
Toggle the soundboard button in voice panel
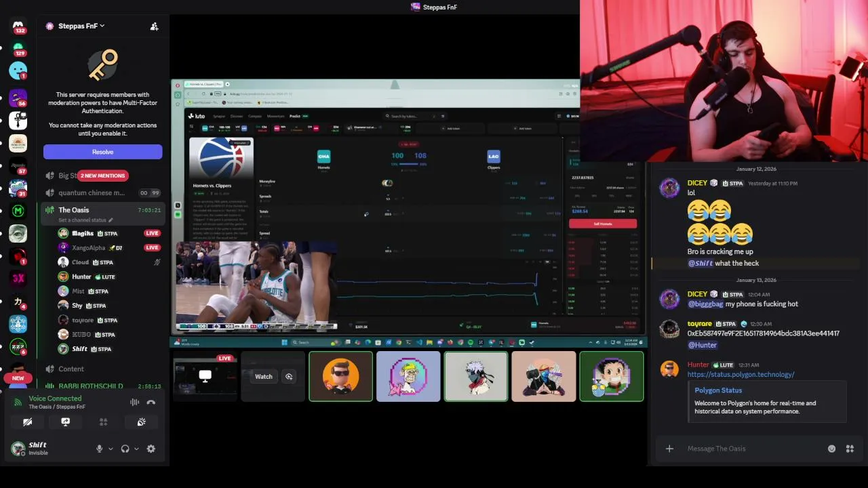point(141,422)
